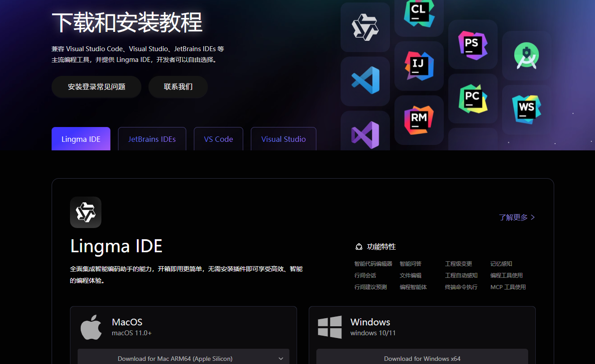The image size is (595, 364).
Task: Click the Windows logo icon
Action: (x=330, y=327)
